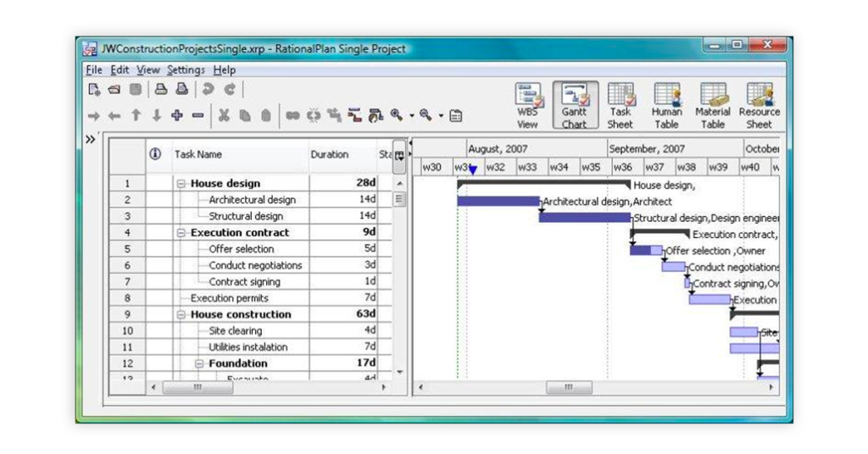868x454 pixels.
Task: Click the task progress tracking icon
Action: point(376,115)
